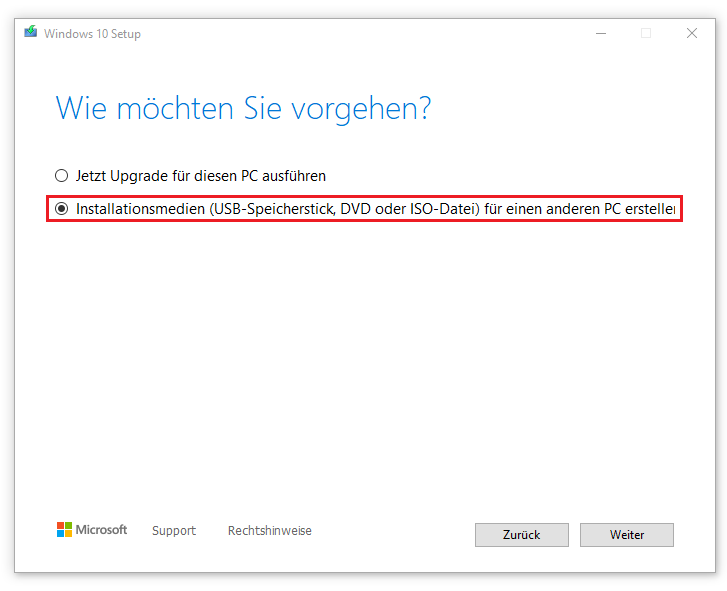The image size is (727, 591).
Task: Minimize the Windows 10 Setup window
Action: click(x=601, y=33)
